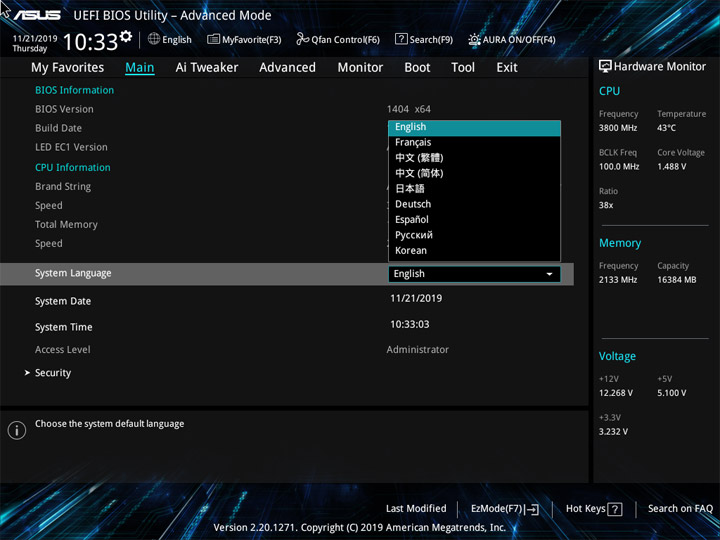720x540 pixels.
Task: Pick Русский from the language list
Action: tap(474, 235)
